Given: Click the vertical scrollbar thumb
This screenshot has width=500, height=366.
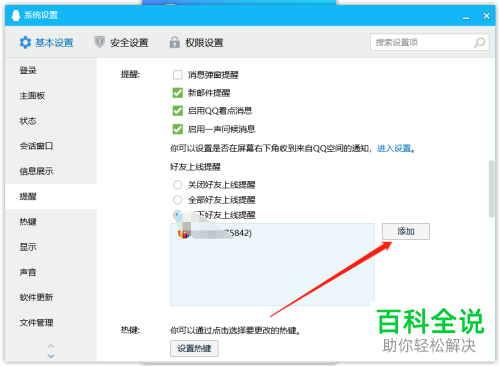Looking at the screenshot, I should 491,189.
